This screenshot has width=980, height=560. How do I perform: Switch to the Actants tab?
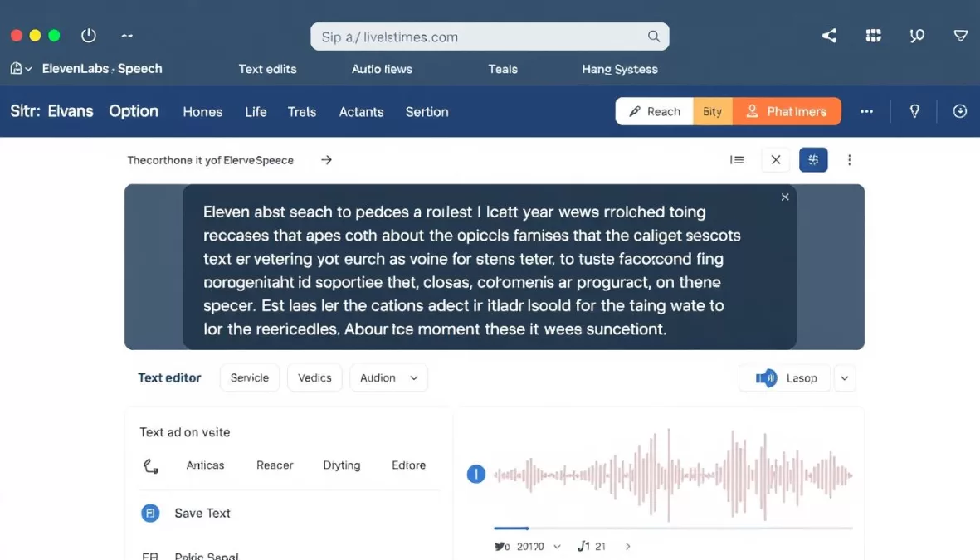click(361, 111)
